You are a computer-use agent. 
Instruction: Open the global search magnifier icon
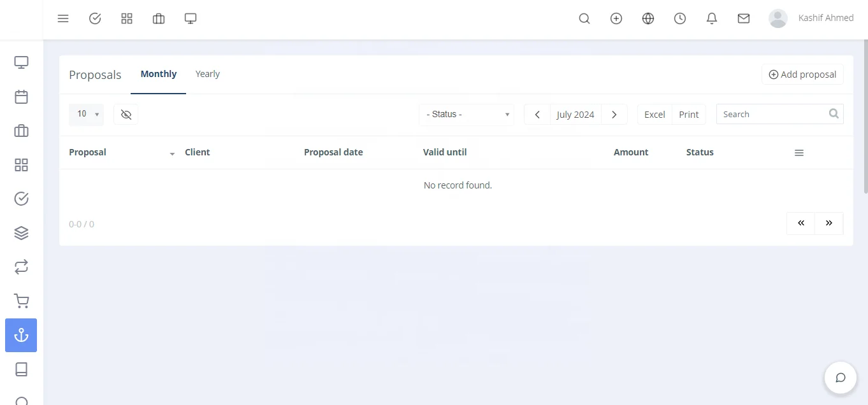coord(584,18)
